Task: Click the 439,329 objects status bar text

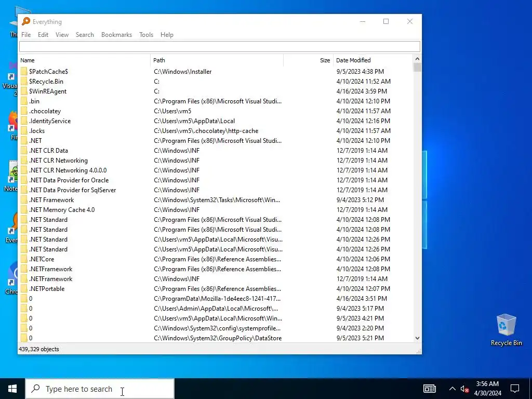Action: (x=38, y=349)
